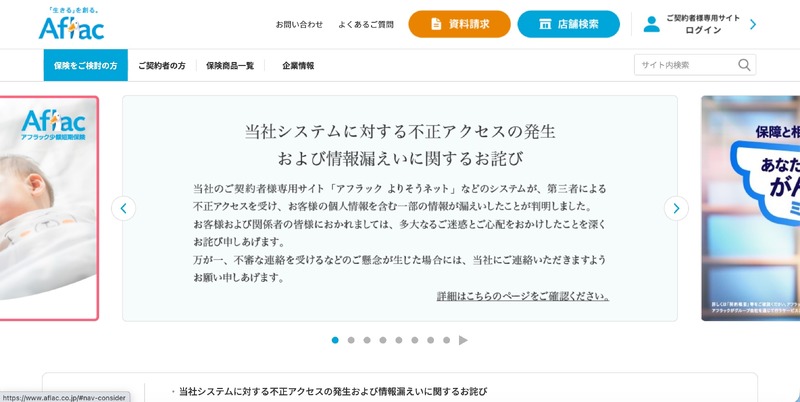Image resolution: width=800 pixels, height=402 pixels.
Task: Select third carousel dot indicator
Action: point(367,340)
